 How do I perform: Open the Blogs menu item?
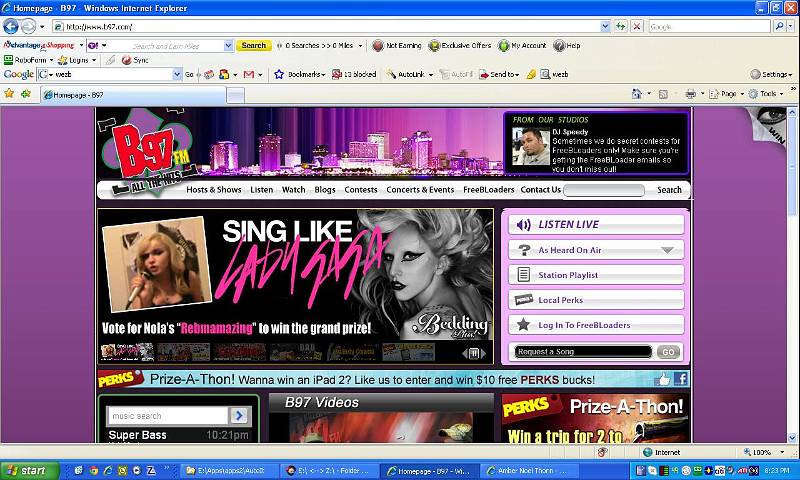325,190
